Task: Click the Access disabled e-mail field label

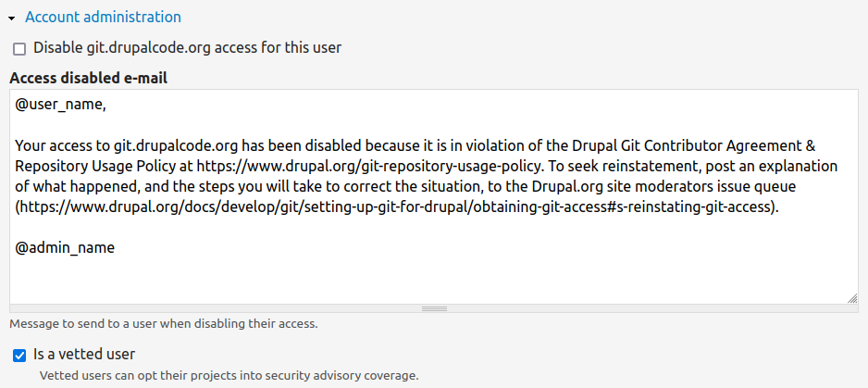Action: (x=88, y=78)
